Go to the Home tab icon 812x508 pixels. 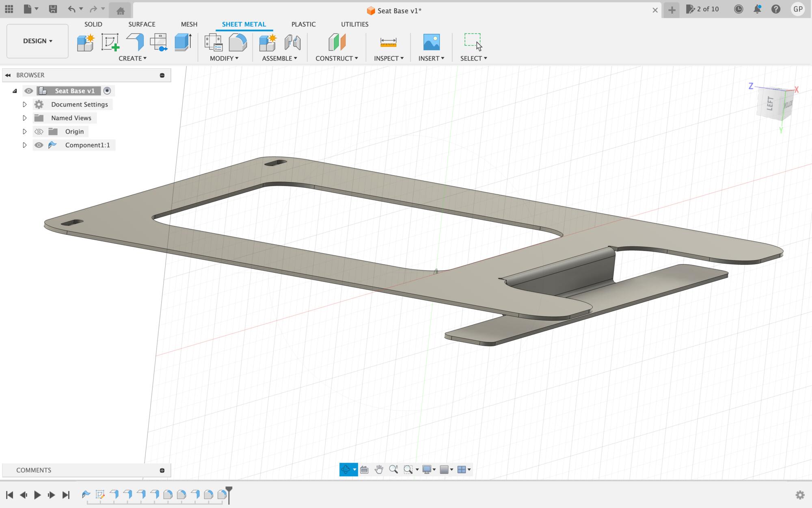121,11
